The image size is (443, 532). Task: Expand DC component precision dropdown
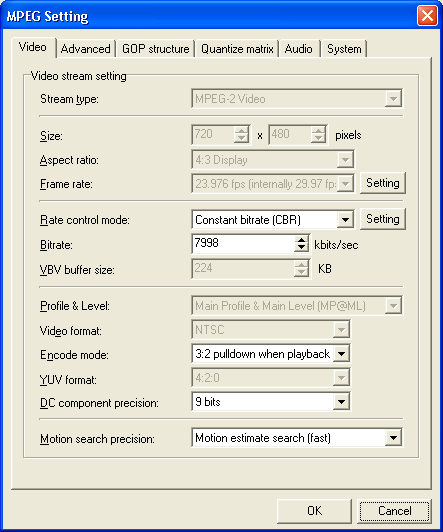click(342, 402)
